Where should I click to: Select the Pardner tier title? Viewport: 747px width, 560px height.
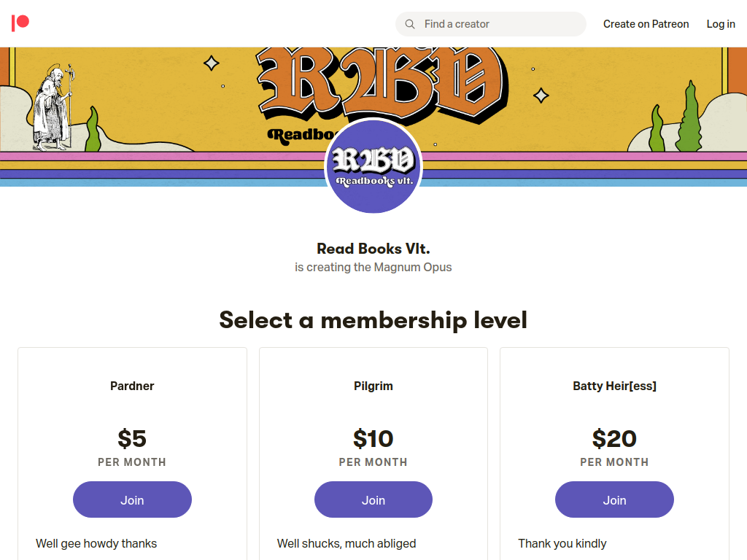[x=132, y=386]
